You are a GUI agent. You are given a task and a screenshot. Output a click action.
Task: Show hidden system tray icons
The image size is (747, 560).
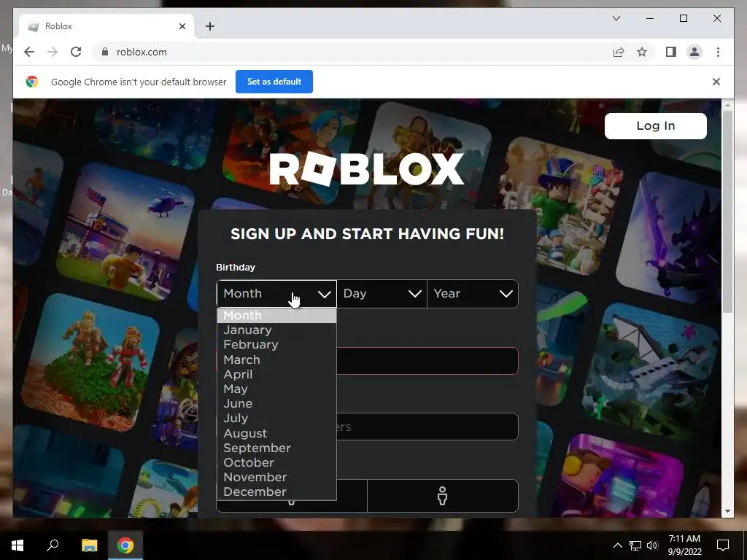click(617, 545)
